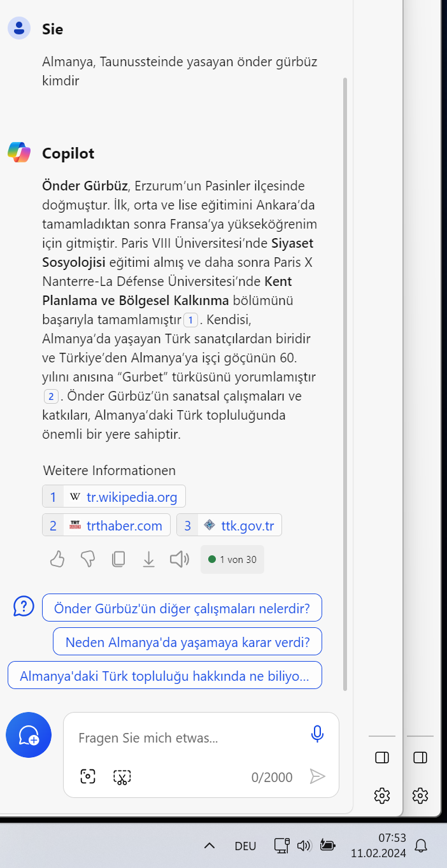This screenshot has width=447, height=868.
Task: Click the user avatar next to Sie
Action: click(19, 28)
